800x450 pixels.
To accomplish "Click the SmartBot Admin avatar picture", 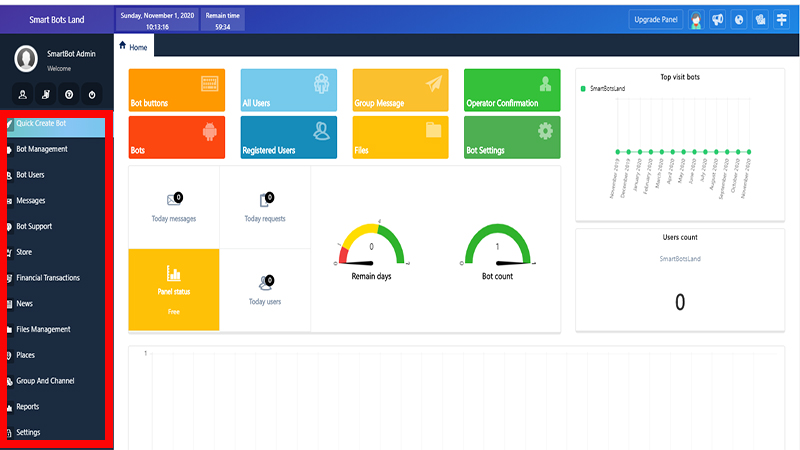I will 26,59.
